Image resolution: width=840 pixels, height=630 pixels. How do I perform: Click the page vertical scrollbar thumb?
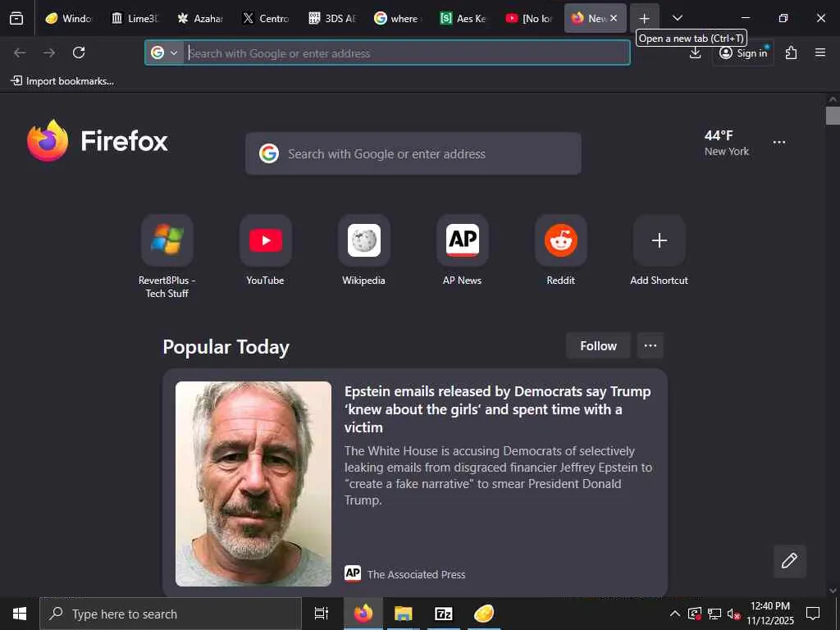pos(833,116)
